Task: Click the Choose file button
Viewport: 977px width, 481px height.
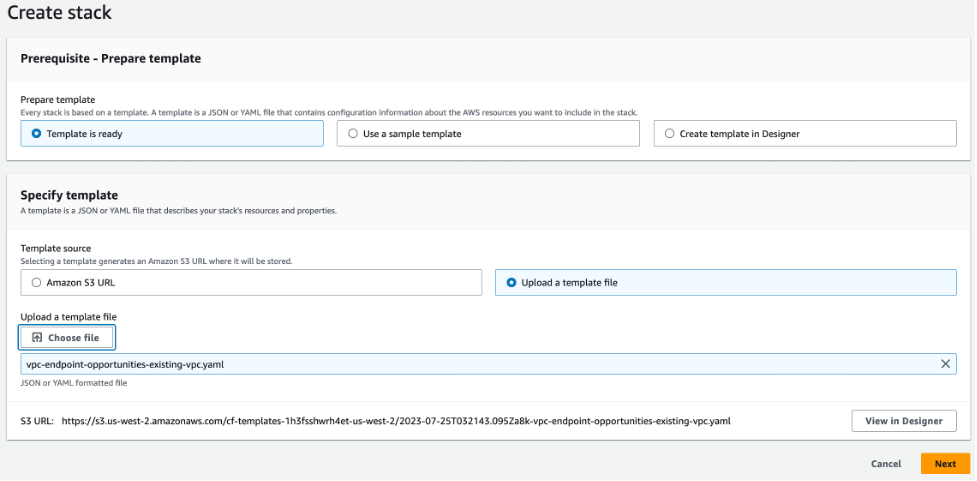Action: 67,338
